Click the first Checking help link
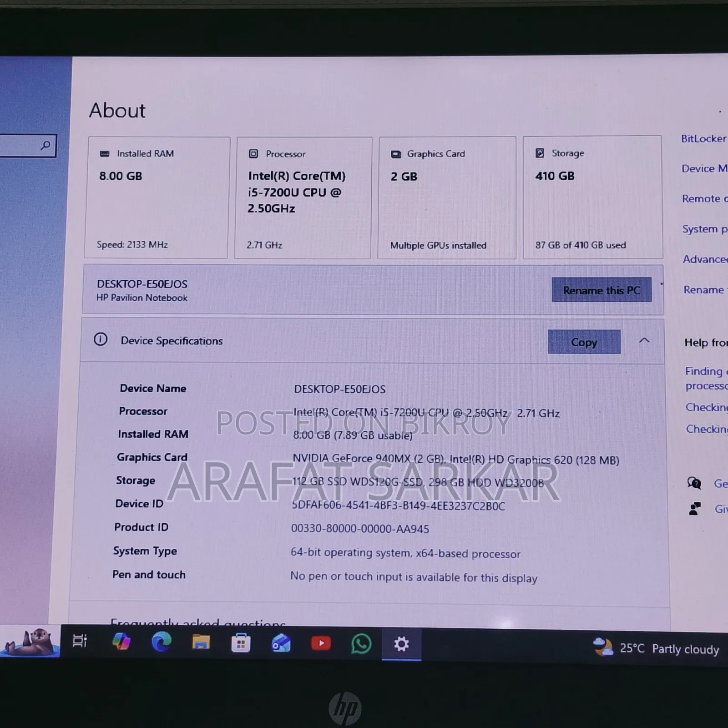Screen dimensions: 728x728 (x=707, y=407)
